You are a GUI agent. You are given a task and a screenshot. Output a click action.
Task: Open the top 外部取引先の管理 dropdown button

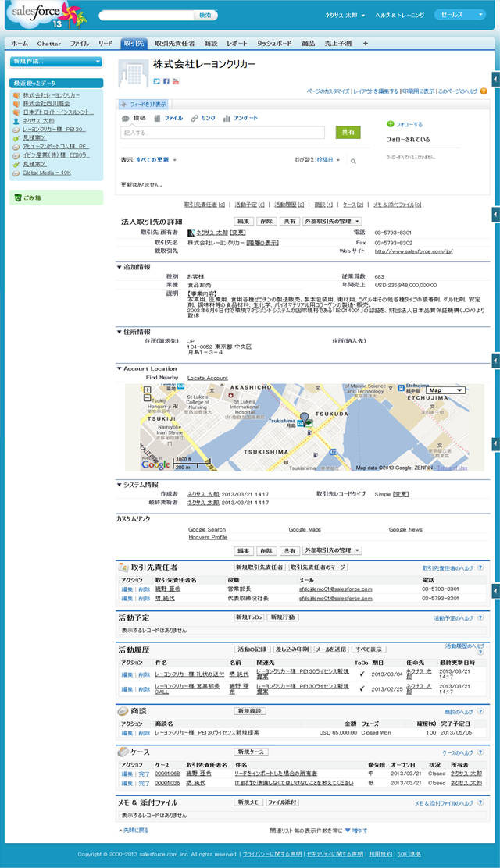[x=332, y=221]
